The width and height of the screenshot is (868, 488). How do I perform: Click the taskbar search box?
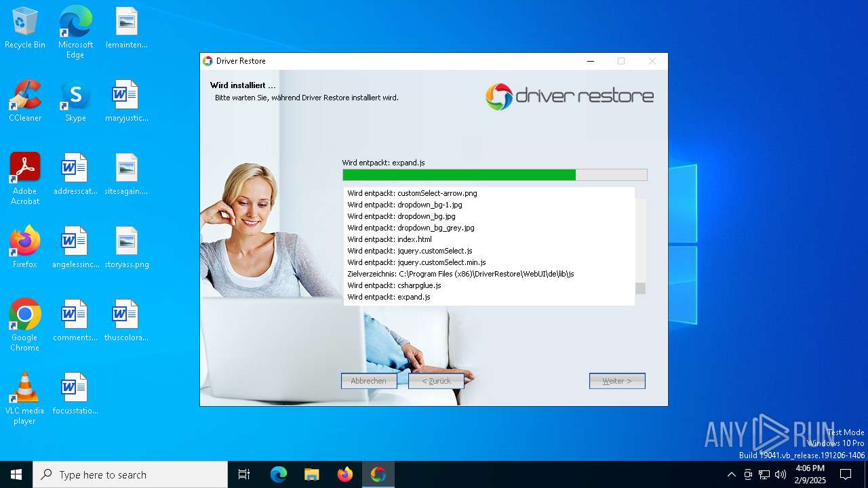[130, 474]
